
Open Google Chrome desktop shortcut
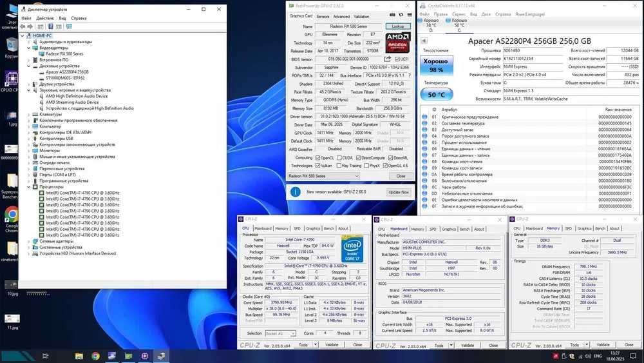coord(12,219)
